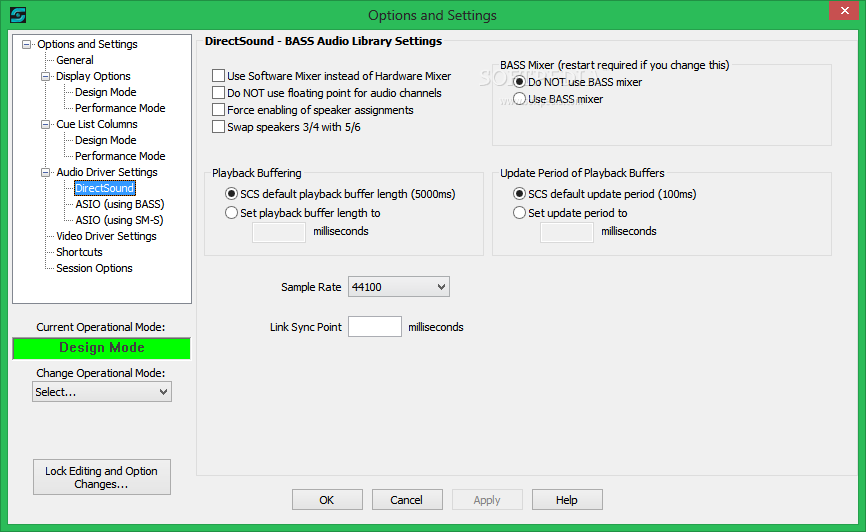The image size is (866, 532).
Task: Select ASIO (using SM-S) tree item
Action: click(x=119, y=220)
